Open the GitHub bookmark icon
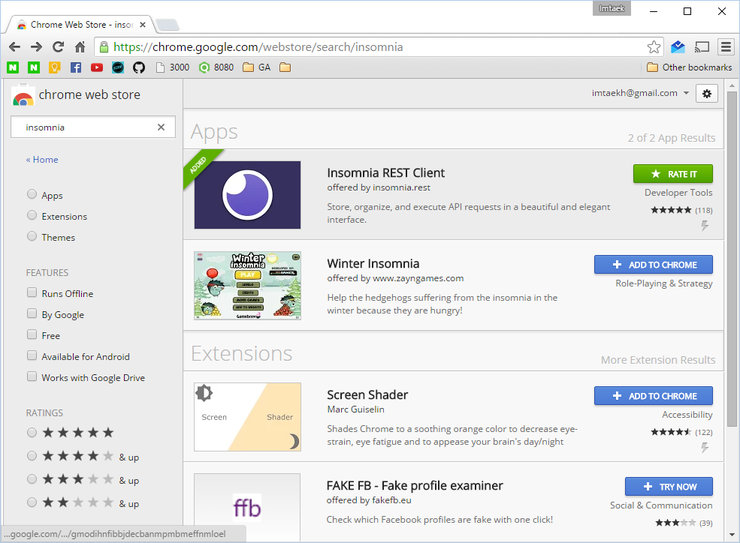 pyautogui.click(x=139, y=67)
